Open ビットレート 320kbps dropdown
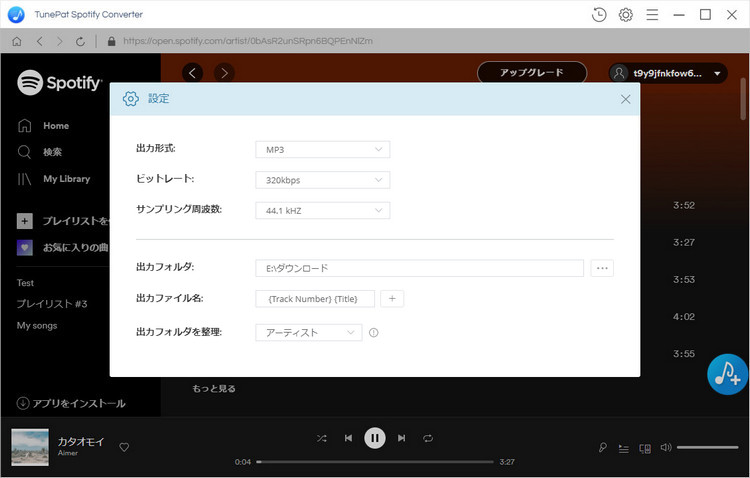Screen dimensions: 750x478 pyautogui.click(x=323, y=180)
